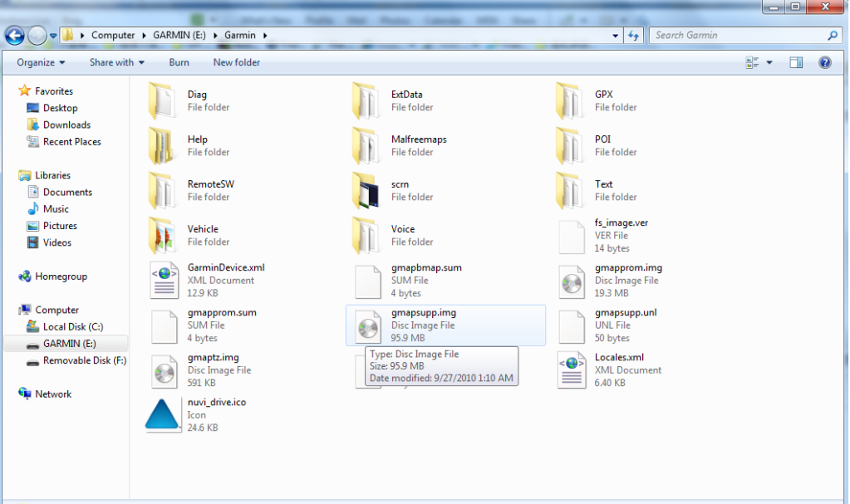Click the Burn toolbar button
Image resolution: width=850 pixels, height=504 pixels.
pyautogui.click(x=179, y=62)
